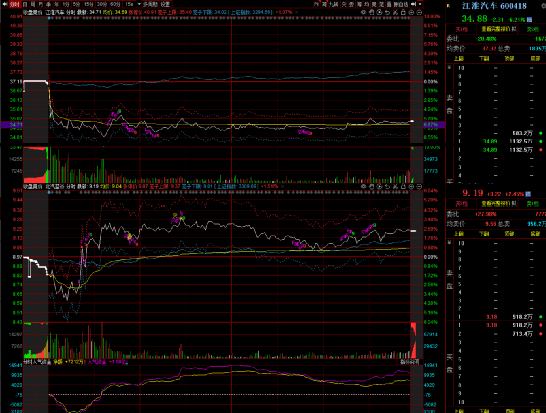Zoom out with upper chart minus icon
Screen dimensions: 546x413
pos(419,12)
